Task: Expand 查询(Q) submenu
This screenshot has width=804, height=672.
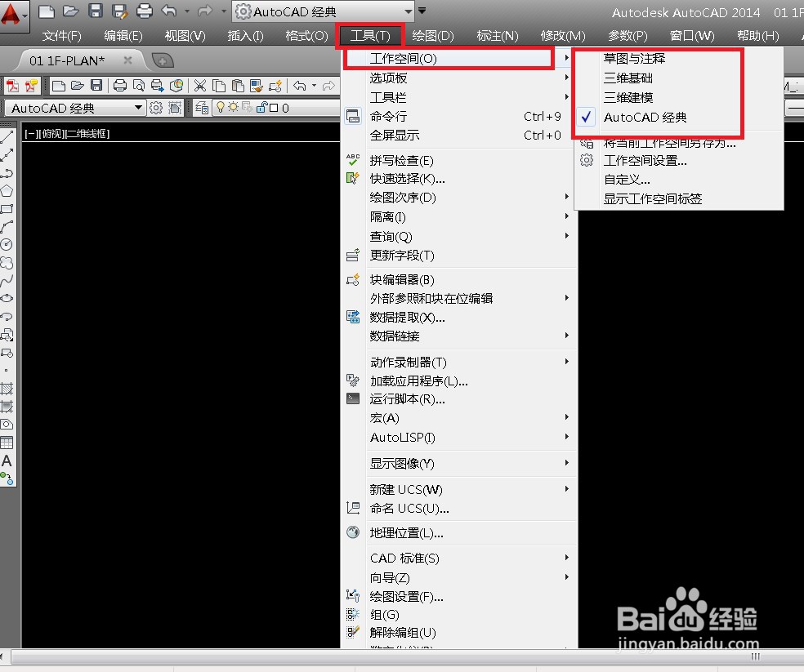Action: (x=458, y=236)
